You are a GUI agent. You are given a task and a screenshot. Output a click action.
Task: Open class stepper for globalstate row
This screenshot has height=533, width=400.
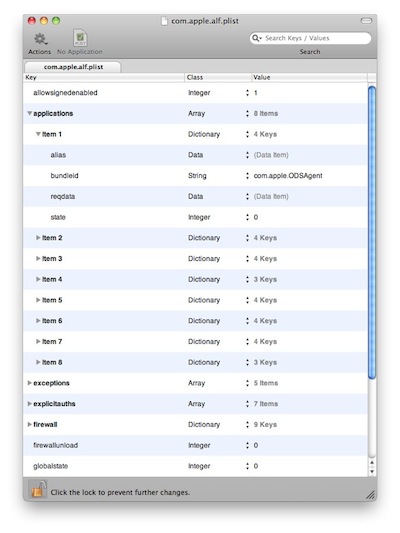[247, 466]
